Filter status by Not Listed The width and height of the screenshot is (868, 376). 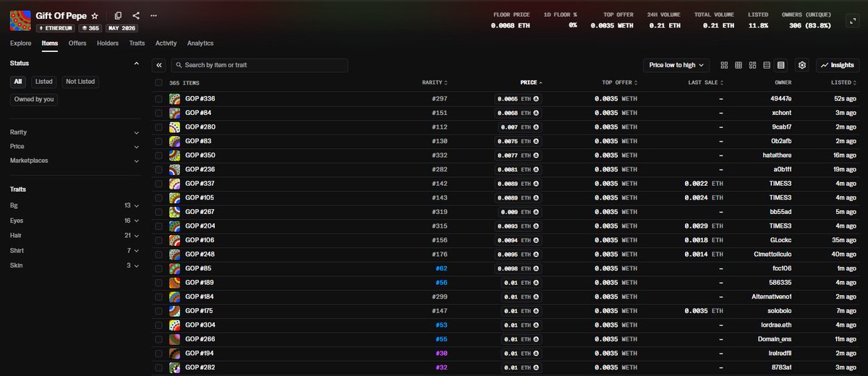[80, 82]
